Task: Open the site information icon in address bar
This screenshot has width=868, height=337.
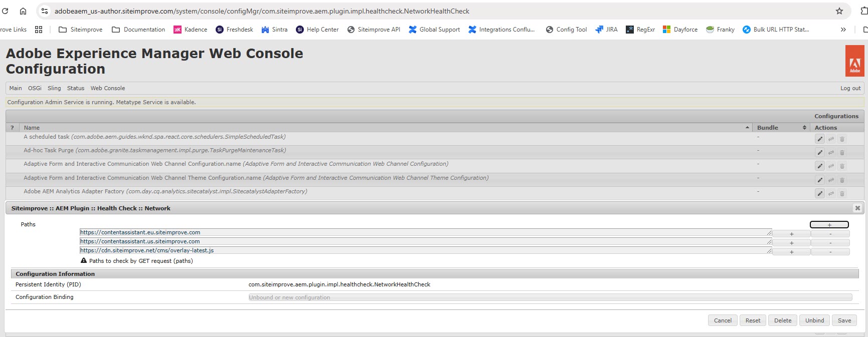Action: pos(45,11)
